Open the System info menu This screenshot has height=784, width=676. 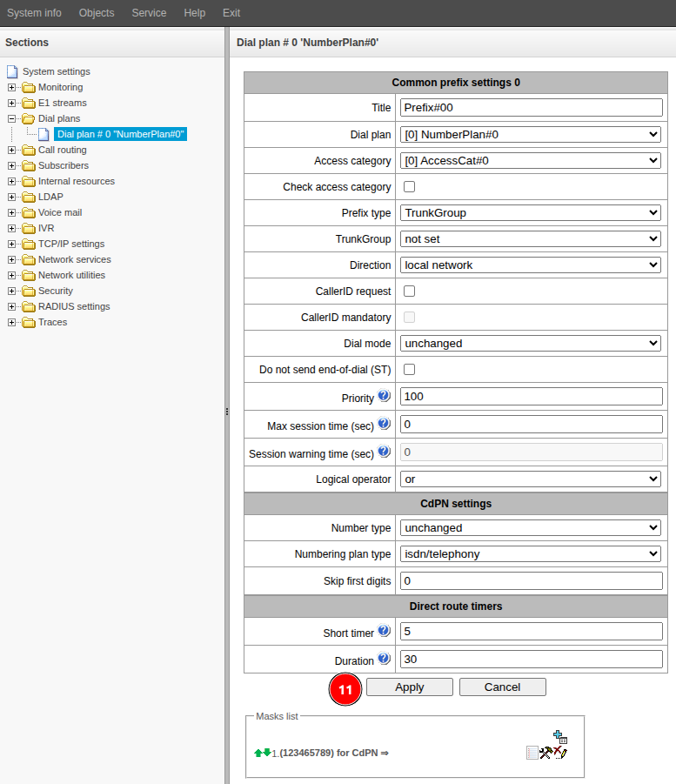click(34, 13)
